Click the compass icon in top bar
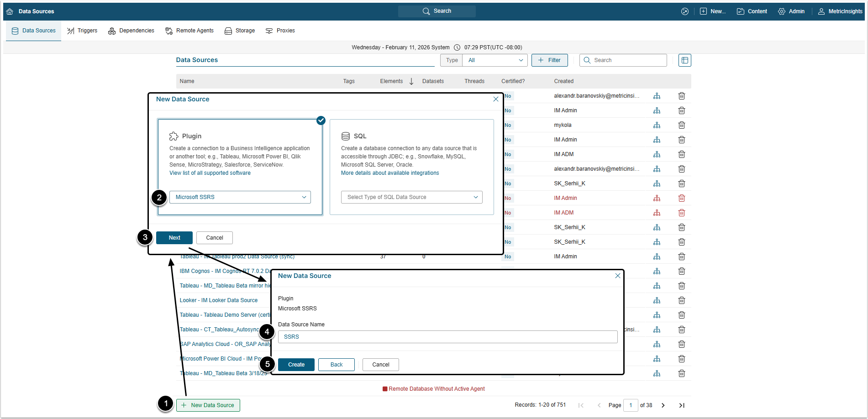Image resolution: width=868 pixels, height=419 pixels. pyautogui.click(x=684, y=11)
